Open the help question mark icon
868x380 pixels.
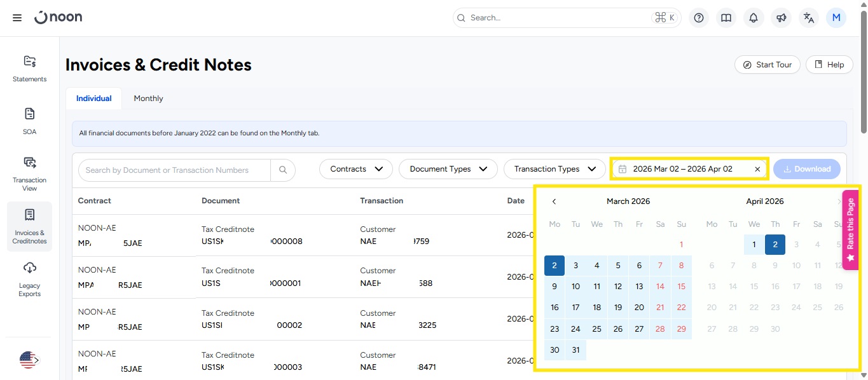point(699,18)
